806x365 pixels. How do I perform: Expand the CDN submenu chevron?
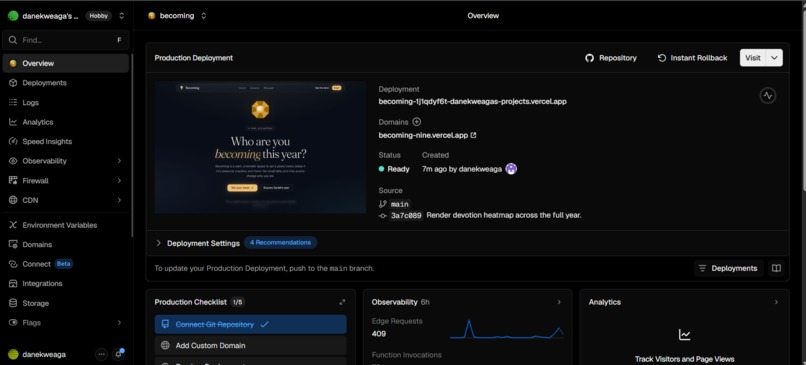point(119,200)
